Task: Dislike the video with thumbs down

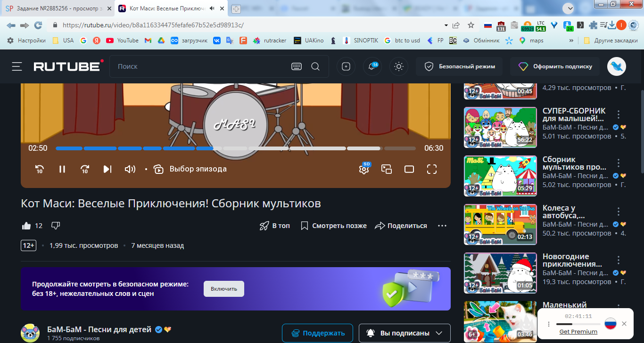Action: 56,226
